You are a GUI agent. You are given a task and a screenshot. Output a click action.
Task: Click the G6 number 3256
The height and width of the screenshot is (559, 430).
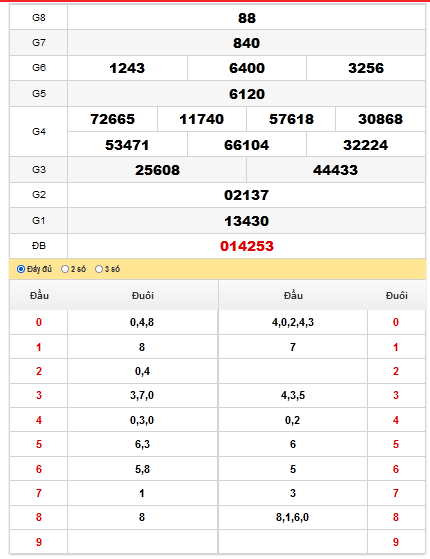pos(366,68)
